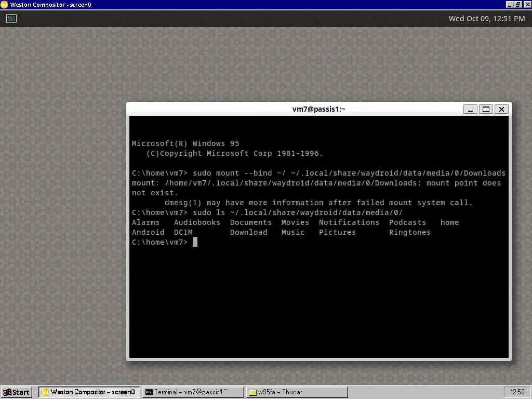532x399 pixels.
Task: Click the vm7@passis1:~ terminal title bar
Action: [318, 109]
